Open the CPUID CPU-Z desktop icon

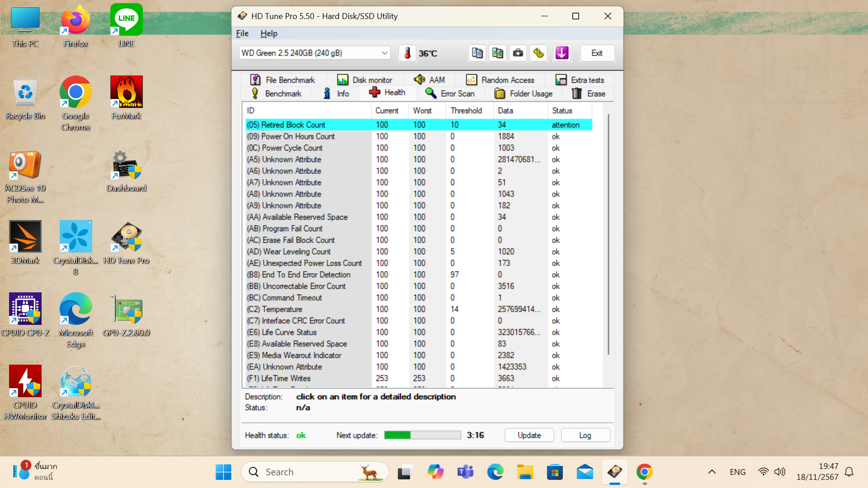pyautogui.click(x=25, y=315)
